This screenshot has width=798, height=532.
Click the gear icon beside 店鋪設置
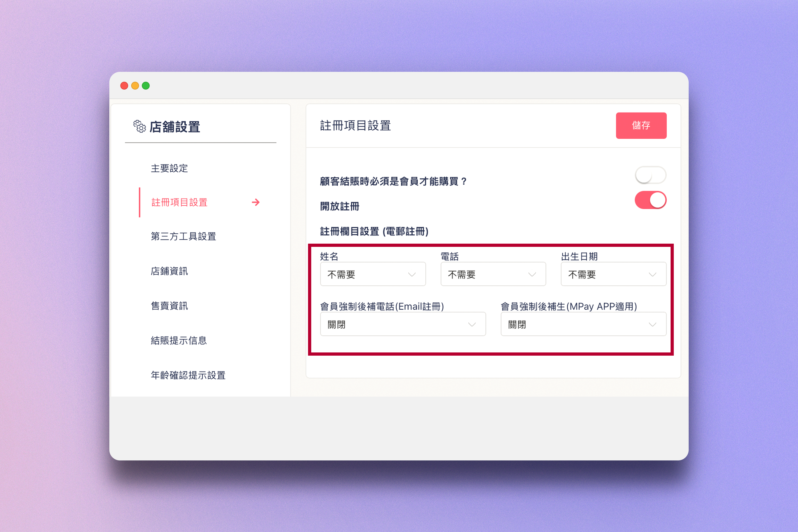click(x=139, y=126)
